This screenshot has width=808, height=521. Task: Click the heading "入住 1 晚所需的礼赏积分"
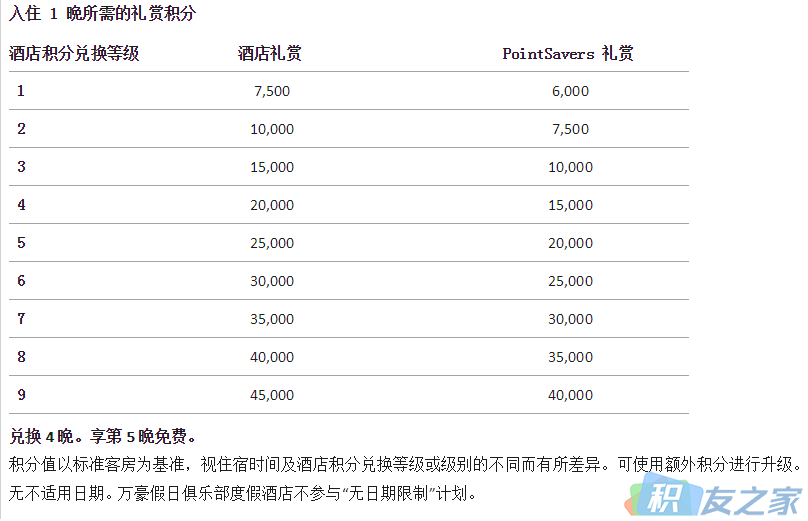pos(103,13)
